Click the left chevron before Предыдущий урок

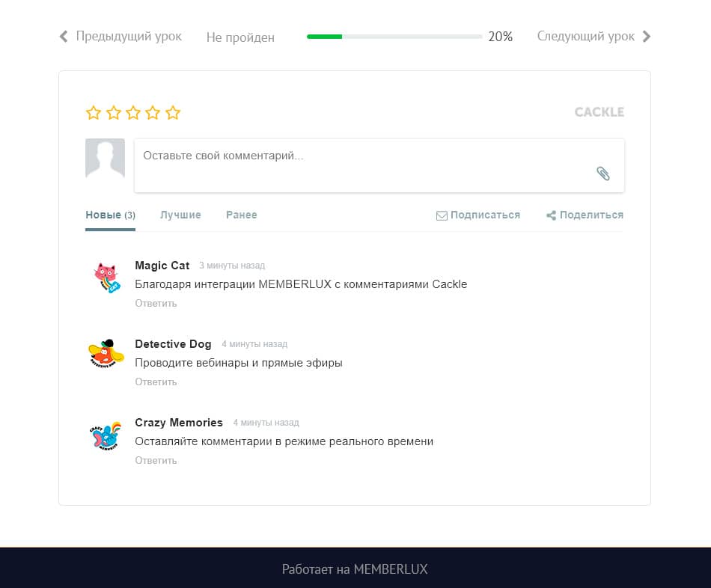64,36
